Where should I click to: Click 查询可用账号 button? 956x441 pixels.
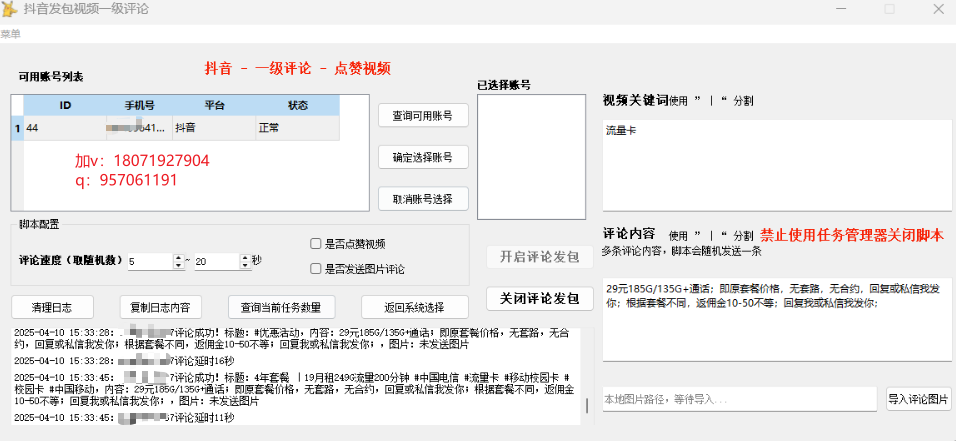pos(423,115)
